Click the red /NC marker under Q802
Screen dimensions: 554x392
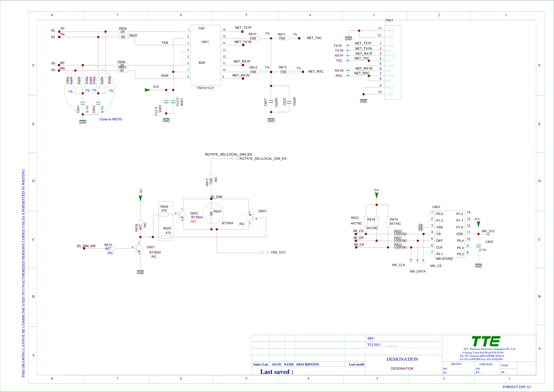pyautogui.click(x=193, y=221)
